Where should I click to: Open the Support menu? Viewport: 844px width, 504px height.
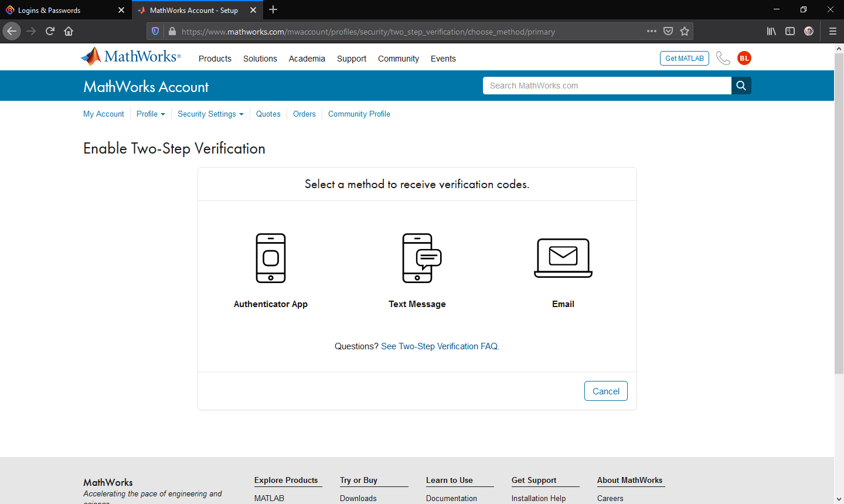pyautogui.click(x=352, y=59)
